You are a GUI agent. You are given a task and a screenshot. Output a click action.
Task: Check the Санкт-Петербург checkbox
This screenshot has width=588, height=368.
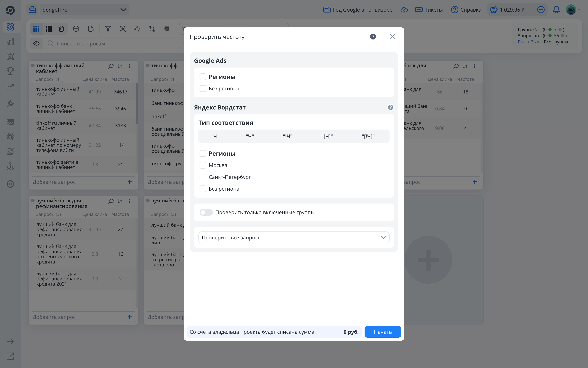click(203, 177)
